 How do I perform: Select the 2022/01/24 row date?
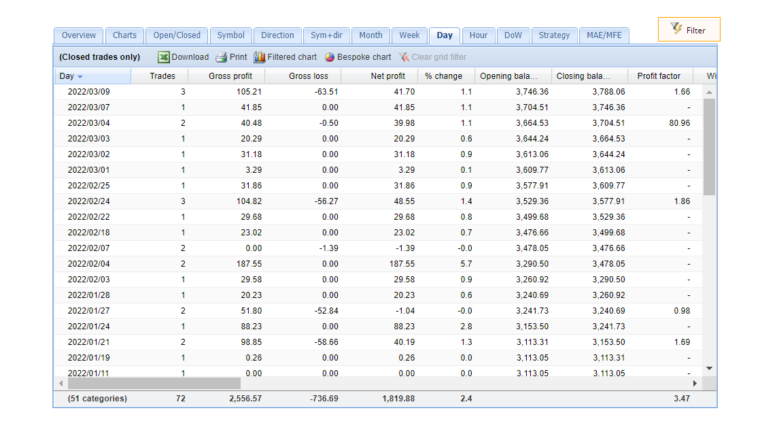[x=89, y=326]
